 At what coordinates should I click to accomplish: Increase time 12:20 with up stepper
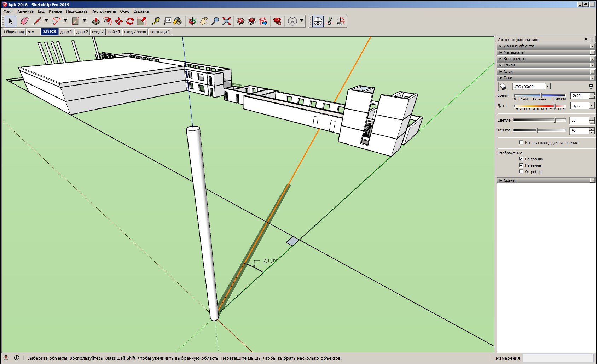pyautogui.click(x=591, y=94)
